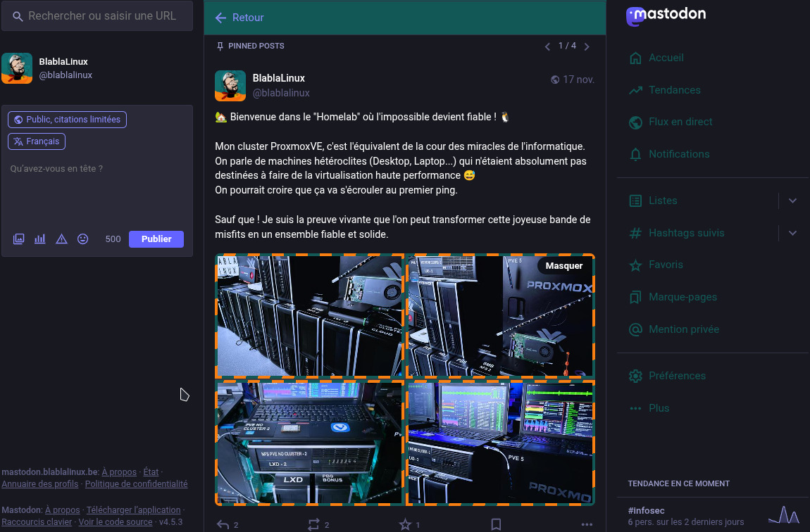Open Raccourcis clavier link
Screen dimensions: 810x532
pyautogui.click(x=37, y=522)
